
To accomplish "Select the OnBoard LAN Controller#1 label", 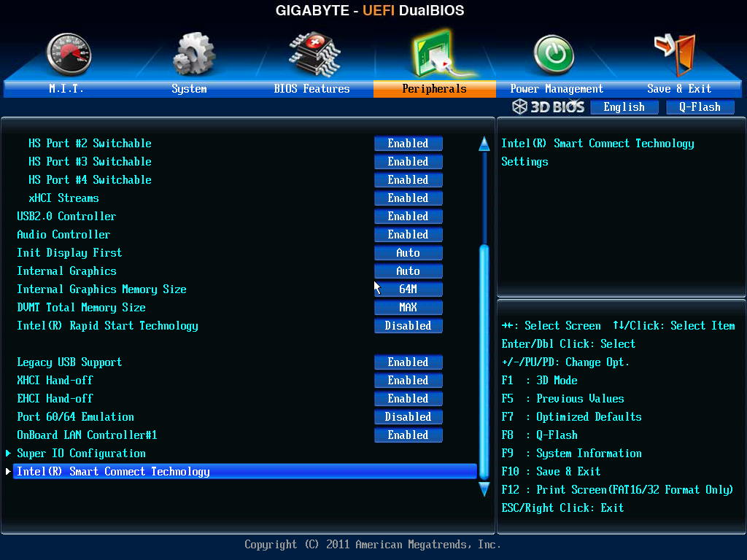I will (x=88, y=435).
